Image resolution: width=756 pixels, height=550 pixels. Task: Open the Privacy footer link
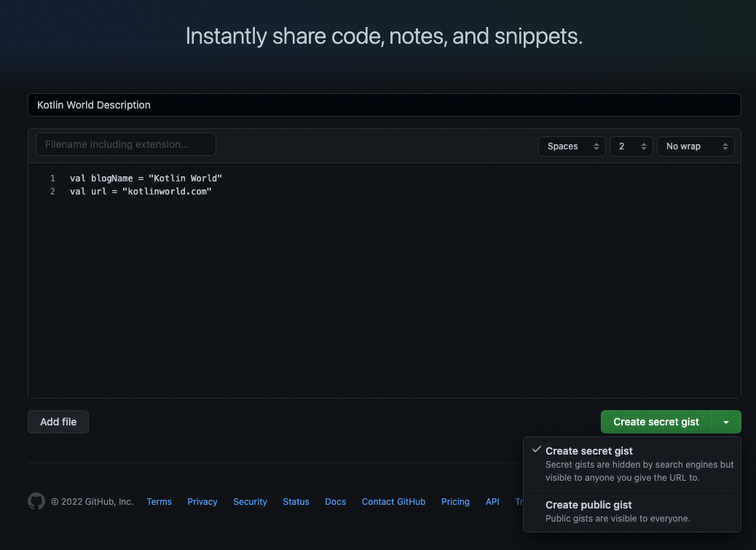coord(202,502)
